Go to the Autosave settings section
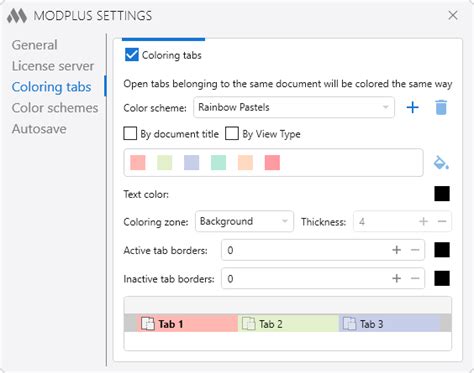The height and width of the screenshot is (373, 474). (x=39, y=129)
